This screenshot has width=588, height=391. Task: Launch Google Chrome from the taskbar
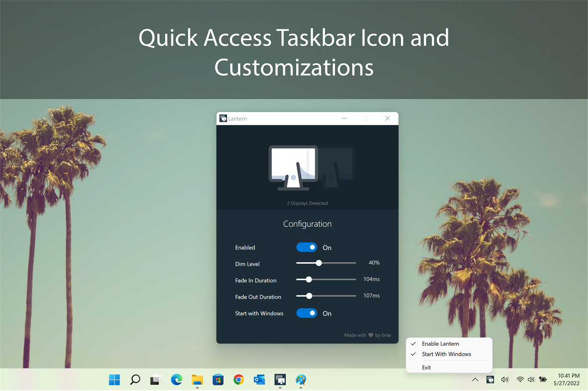click(239, 380)
